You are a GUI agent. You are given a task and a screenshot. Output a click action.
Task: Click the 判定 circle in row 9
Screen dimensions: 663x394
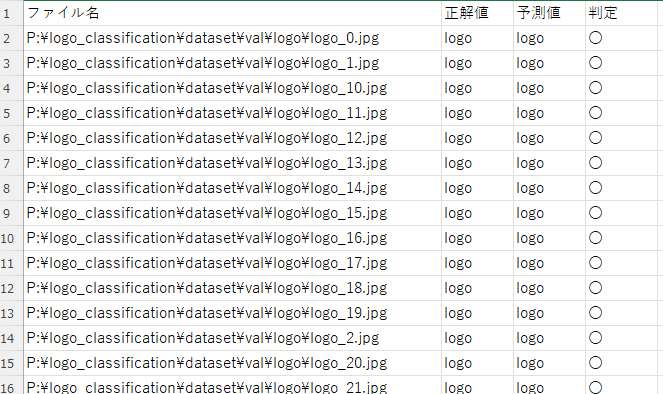595,213
